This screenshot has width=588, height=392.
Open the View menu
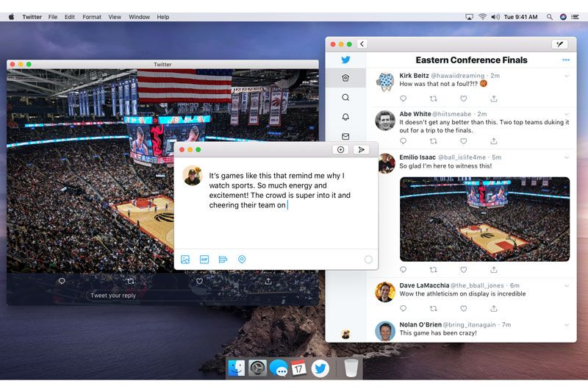115,17
